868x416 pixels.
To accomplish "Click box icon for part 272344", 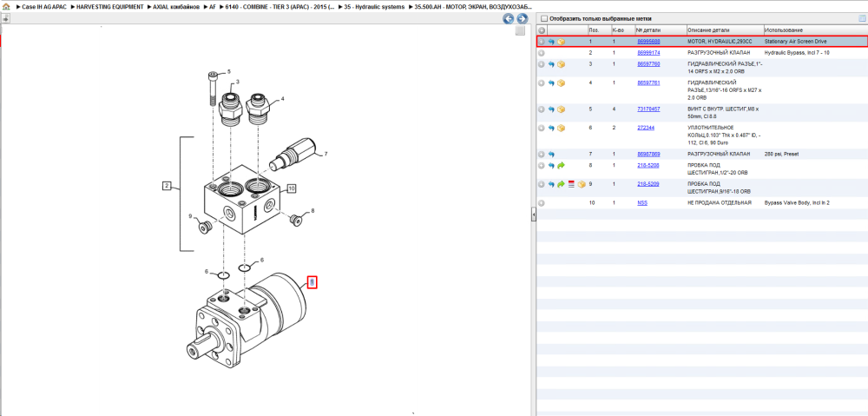I will pyautogui.click(x=561, y=128).
